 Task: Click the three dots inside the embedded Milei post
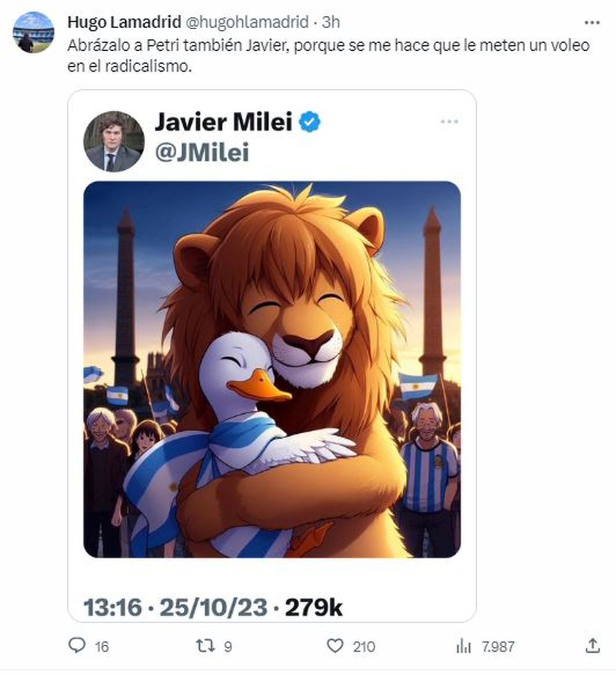(449, 122)
